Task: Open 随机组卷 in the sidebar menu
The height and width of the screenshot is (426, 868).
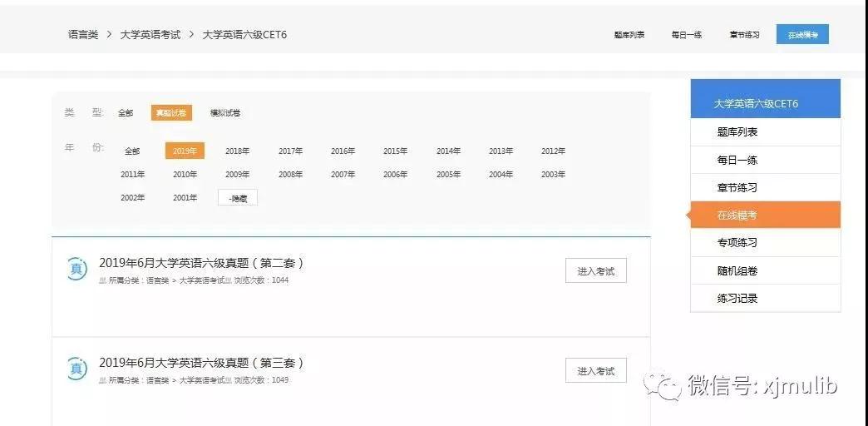Action: [x=737, y=270]
